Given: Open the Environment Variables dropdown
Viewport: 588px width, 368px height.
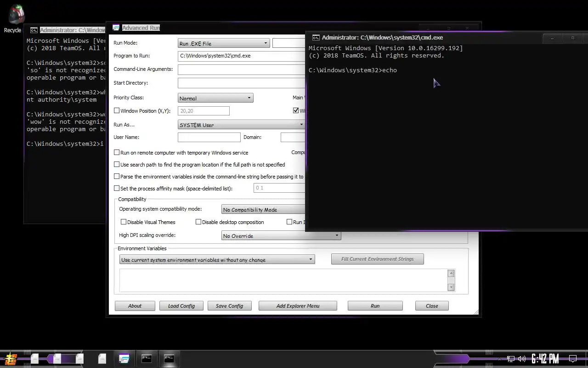Looking at the screenshot, I should 217,260.
